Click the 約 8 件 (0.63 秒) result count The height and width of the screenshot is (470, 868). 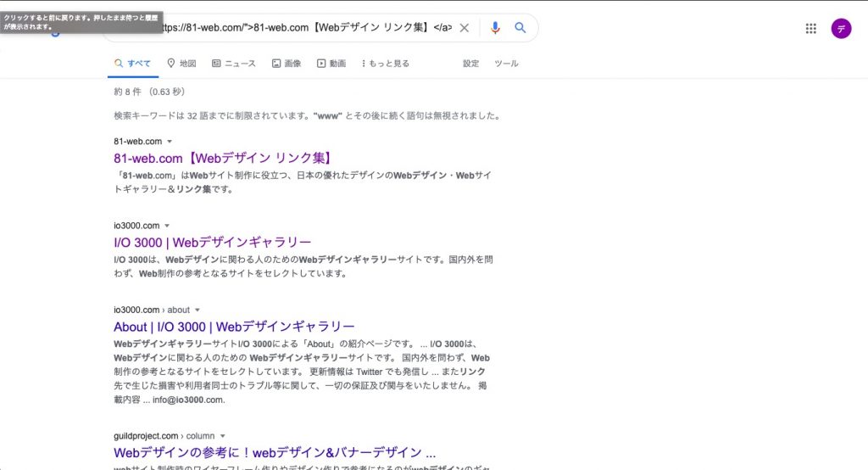tap(149, 92)
